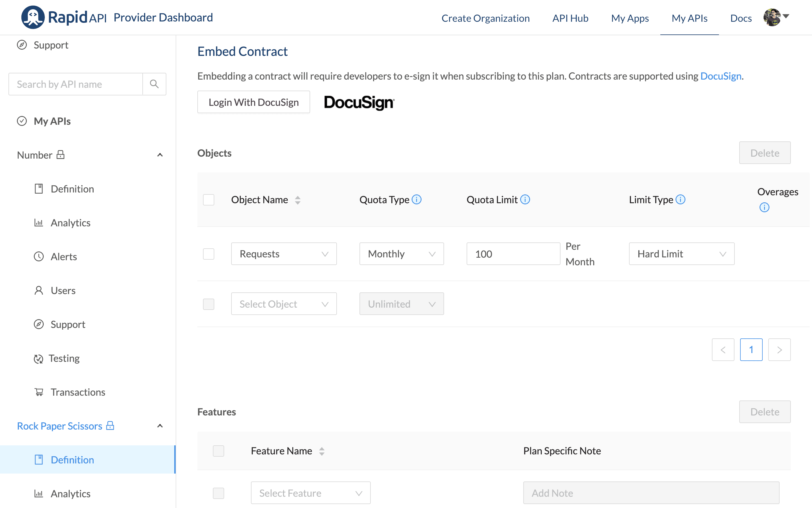This screenshot has width=812, height=508.
Task: Click the search magnifier icon
Action: point(154,84)
